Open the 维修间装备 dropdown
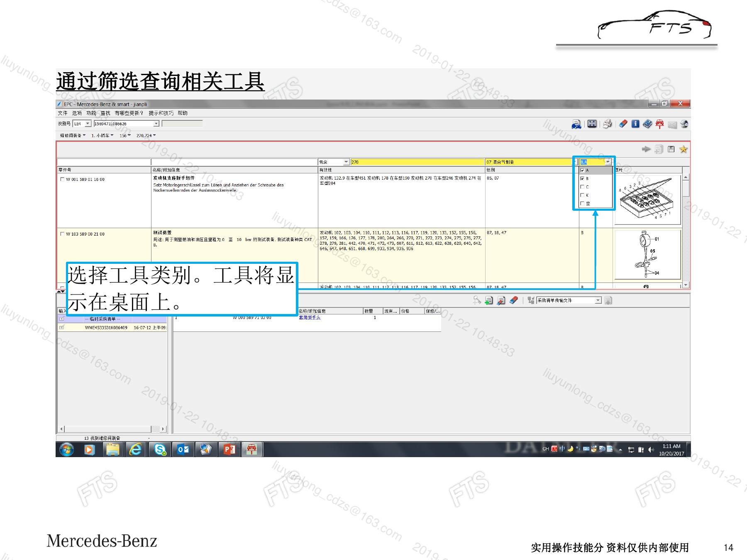Screen dimensions: 747x560 pyautogui.click(x=73, y=136)
